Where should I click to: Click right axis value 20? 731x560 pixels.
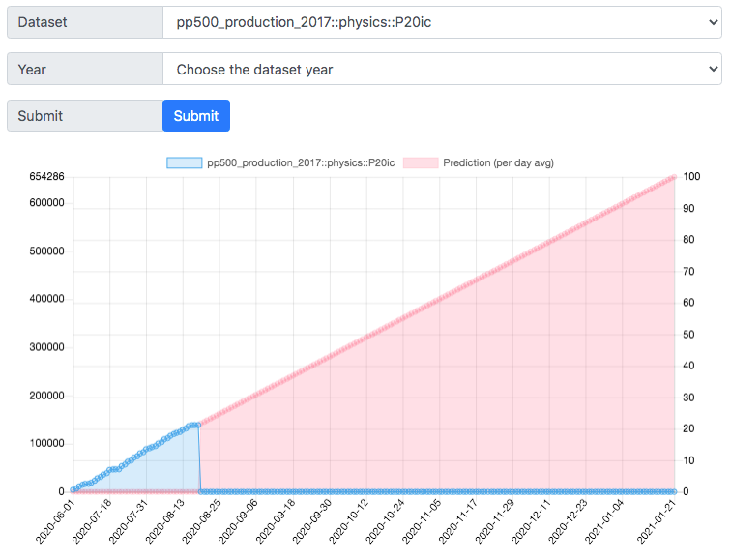pos(688,428)
